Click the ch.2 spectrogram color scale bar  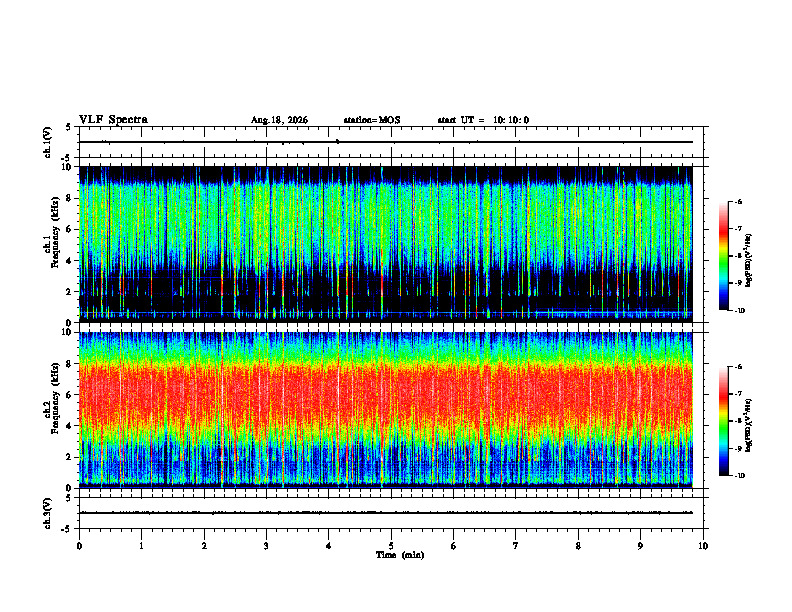[x=724, y=421]
